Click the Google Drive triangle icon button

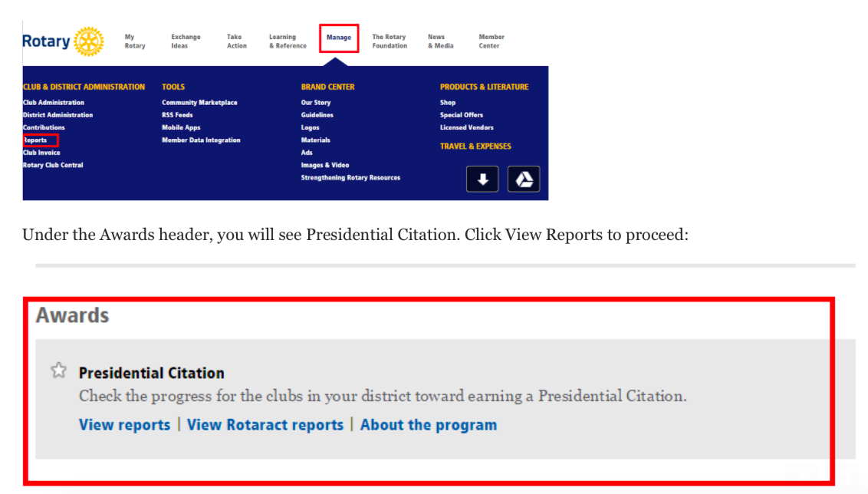point(524,179)
